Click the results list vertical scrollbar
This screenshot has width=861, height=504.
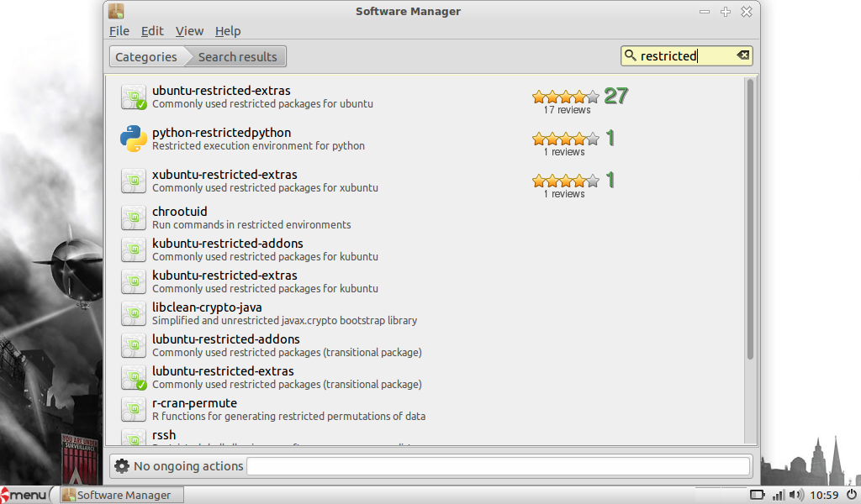(750, 219)
